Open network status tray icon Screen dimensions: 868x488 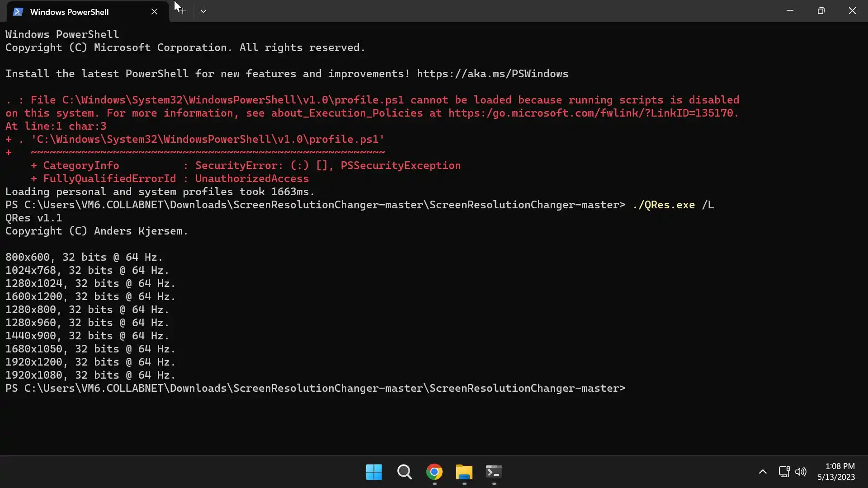tap(784, 472)
